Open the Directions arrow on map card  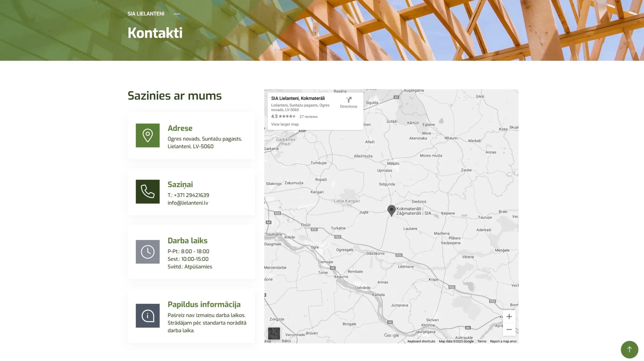[x=349, y=103]
